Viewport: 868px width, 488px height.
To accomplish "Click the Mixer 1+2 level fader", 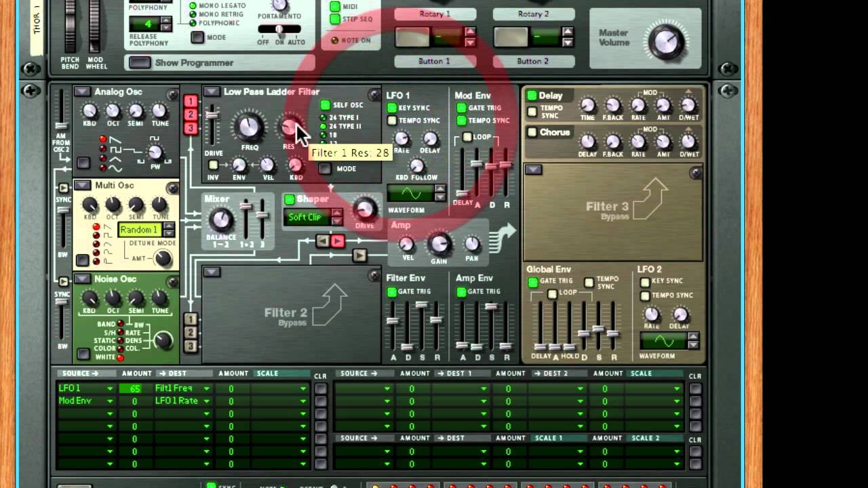I will point(246,206).
